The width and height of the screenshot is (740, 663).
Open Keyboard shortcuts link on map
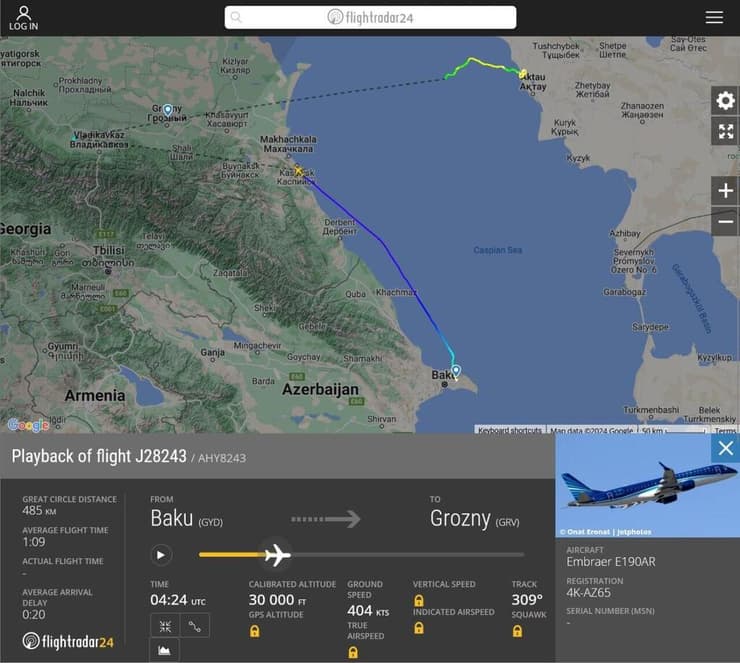click(x=510, y=431)
